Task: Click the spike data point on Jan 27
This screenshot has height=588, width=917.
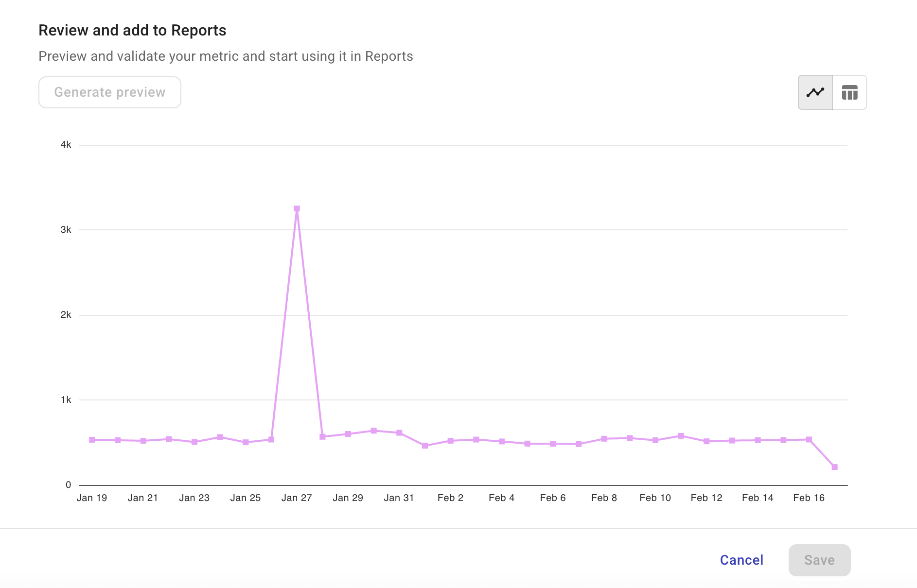Action: [297, 208]
